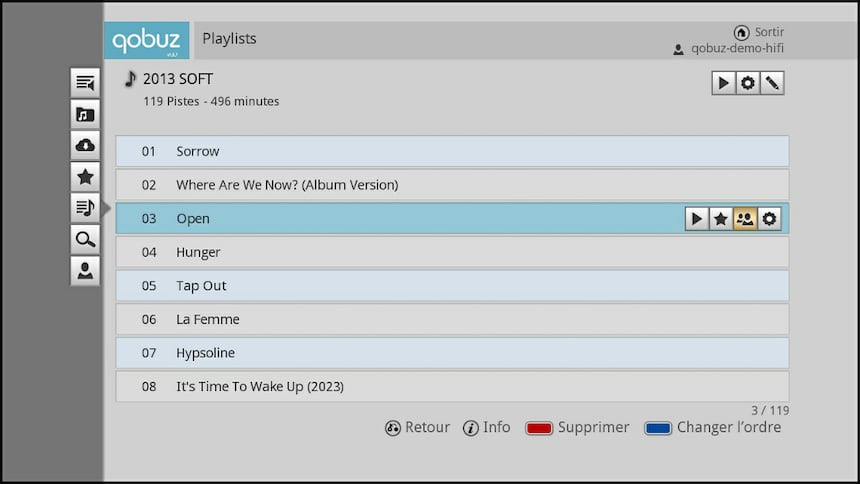
Task: Click the Sortir exit button
Action: 760,32
